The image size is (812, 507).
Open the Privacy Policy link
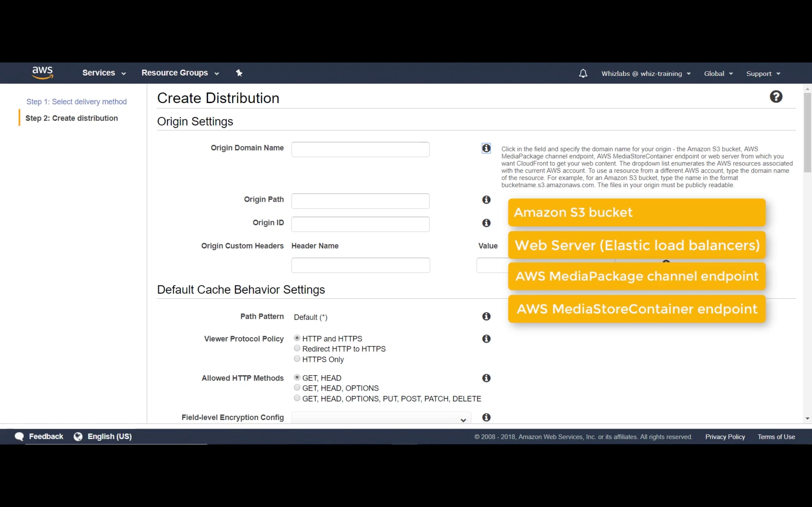tap(725, 437)
